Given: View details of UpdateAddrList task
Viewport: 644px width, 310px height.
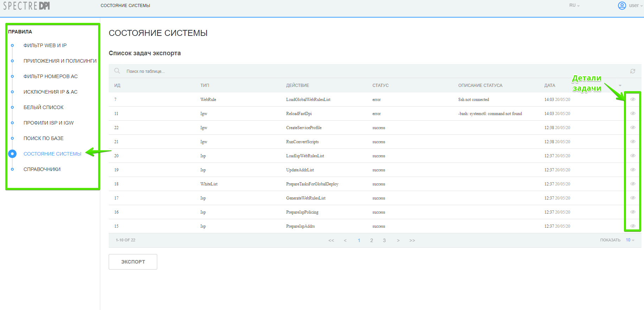Looking at the screenshot, I should [632, 170].
